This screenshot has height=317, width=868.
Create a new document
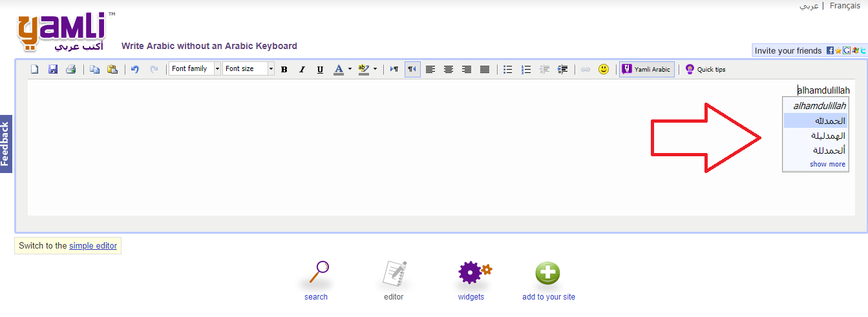click(35, 69)
